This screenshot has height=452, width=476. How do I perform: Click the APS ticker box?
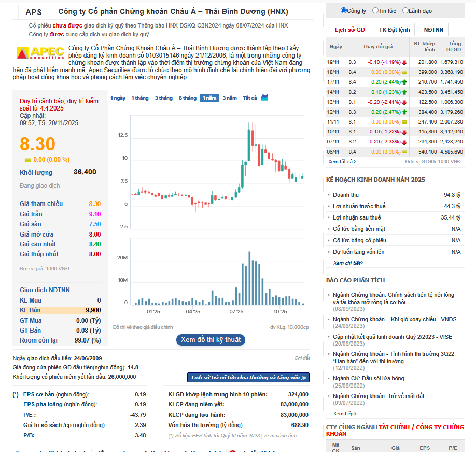pyautogui.click(x=33, y=12)
